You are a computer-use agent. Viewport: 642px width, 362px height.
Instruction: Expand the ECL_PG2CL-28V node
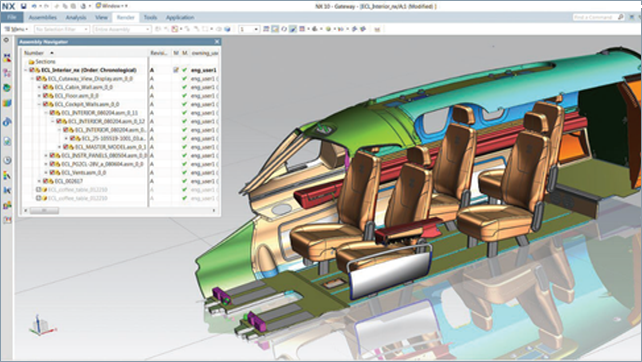(46, 164)
